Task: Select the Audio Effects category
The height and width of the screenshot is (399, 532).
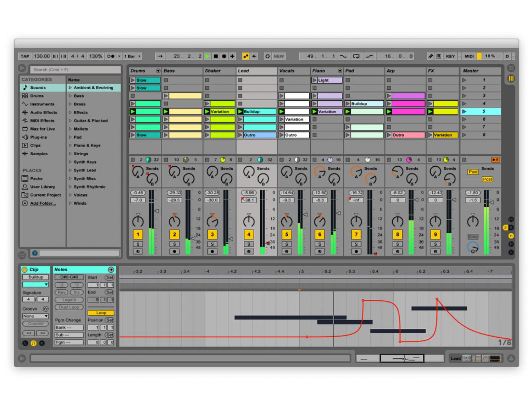Action: [x=43, y=112]
